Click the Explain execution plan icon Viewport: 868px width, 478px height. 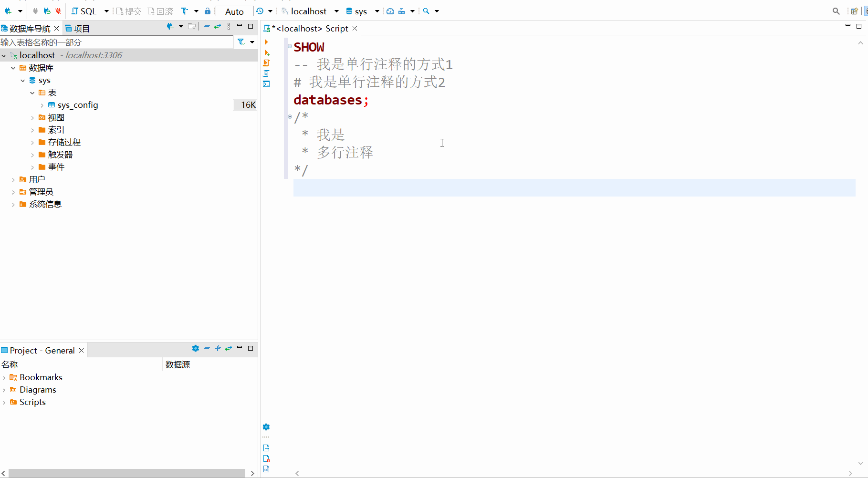pos(266,73)
